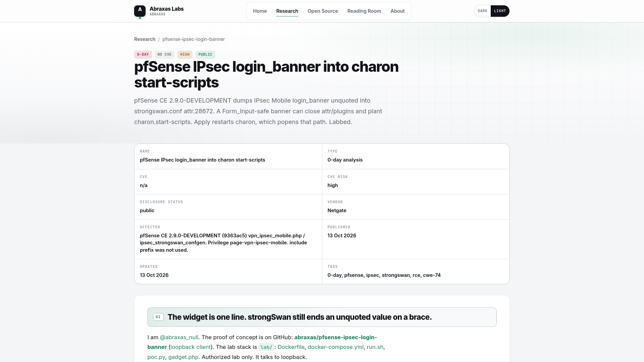644x362 pixels.
Task: Open the Research nav item
Action: click(x=287, y=11)
